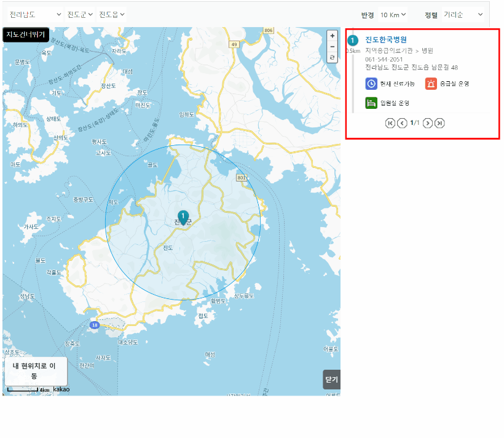The image size is (504, 438).
Task: Click the blue clock icon 현재 진료가능
Action: coord(371,84)
